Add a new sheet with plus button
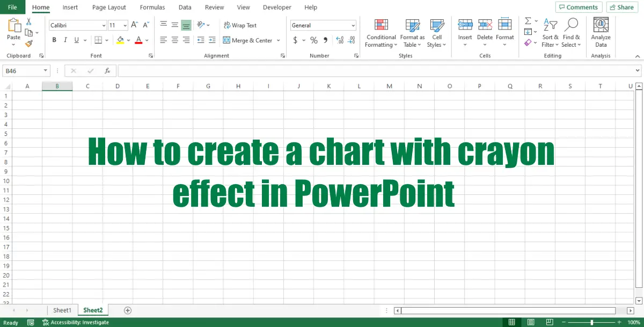 point(128,310)
